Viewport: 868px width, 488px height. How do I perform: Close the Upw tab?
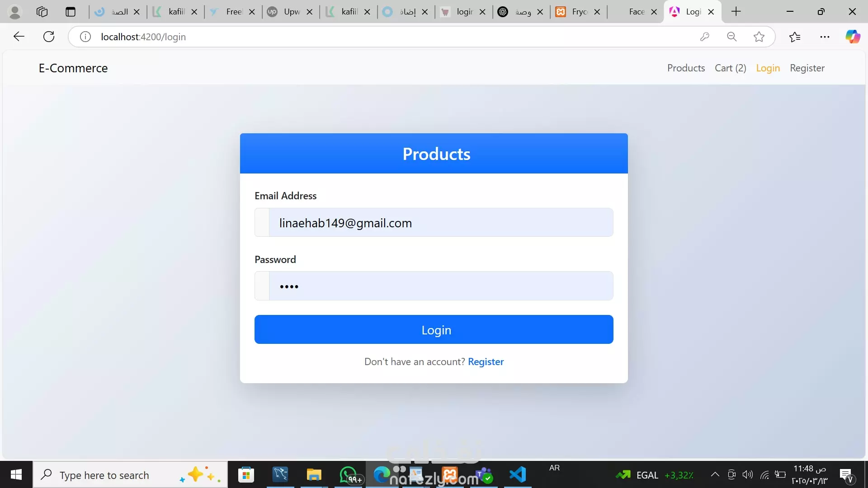coord(310,12)
